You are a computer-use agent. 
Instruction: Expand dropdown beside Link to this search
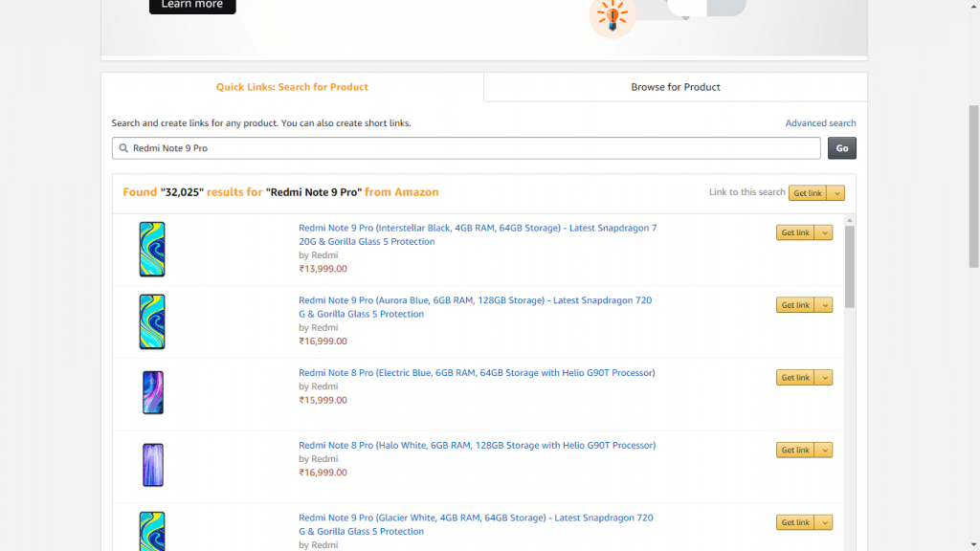(x=836, y=193)
